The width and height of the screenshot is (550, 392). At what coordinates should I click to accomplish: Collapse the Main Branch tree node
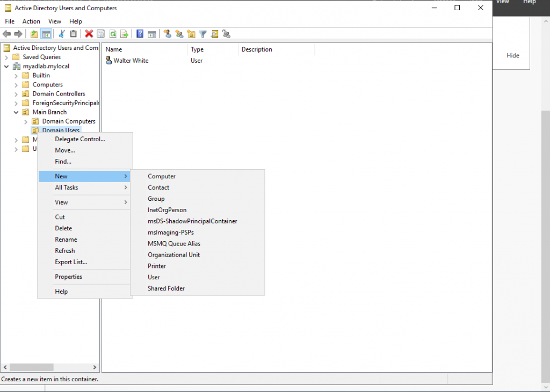(16, 112)
